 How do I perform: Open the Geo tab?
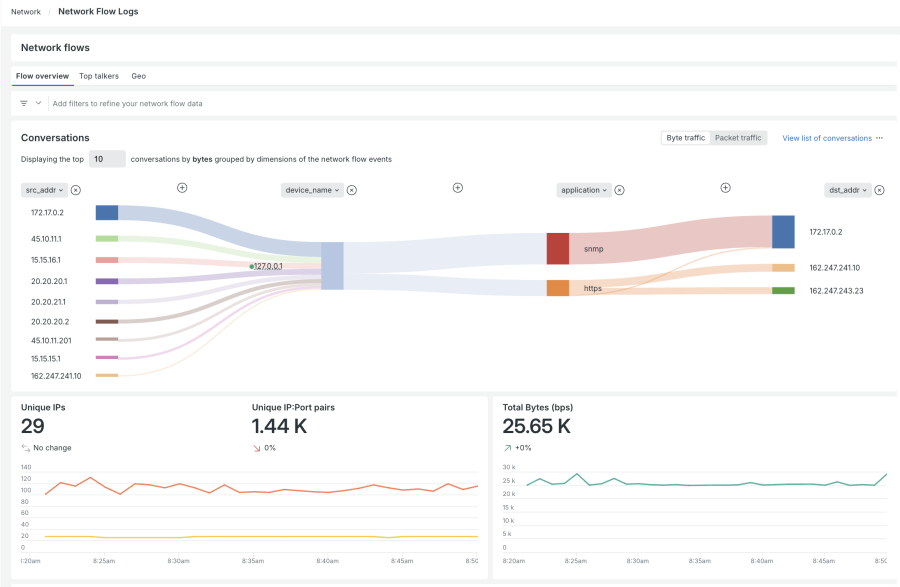(x=138, y=76)
